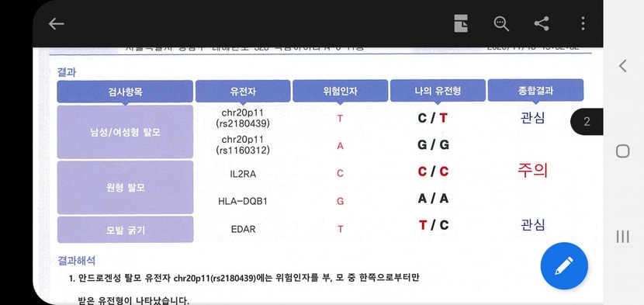Tap the blue pencil edit button
644x305 pixels.
point(564,266)
